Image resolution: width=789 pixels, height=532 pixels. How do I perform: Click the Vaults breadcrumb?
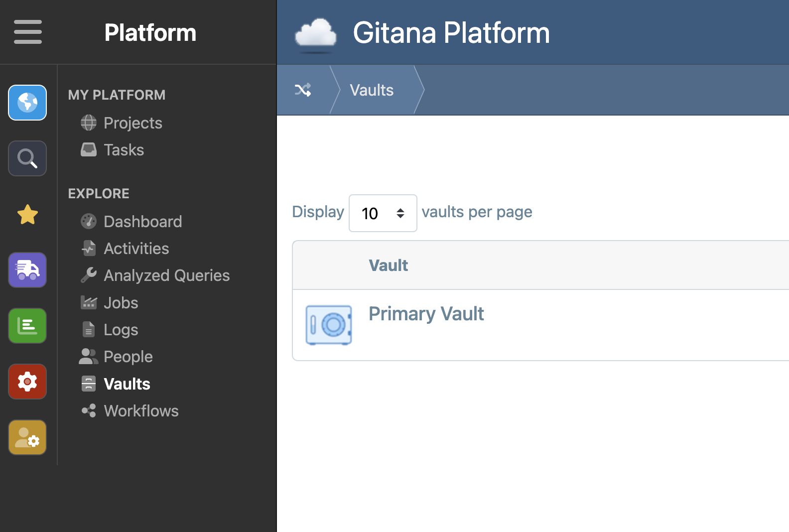[372, 90]
